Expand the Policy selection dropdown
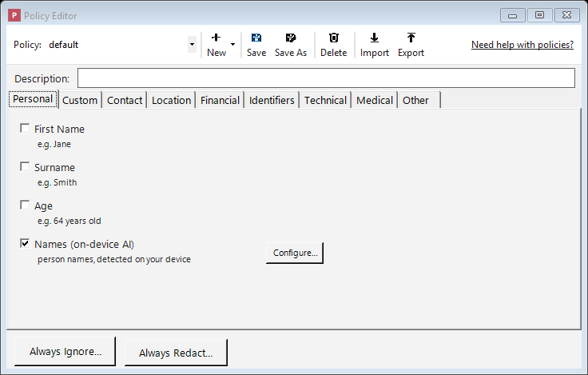This screenshot has width=588, height=375. [x=192, y=44]
